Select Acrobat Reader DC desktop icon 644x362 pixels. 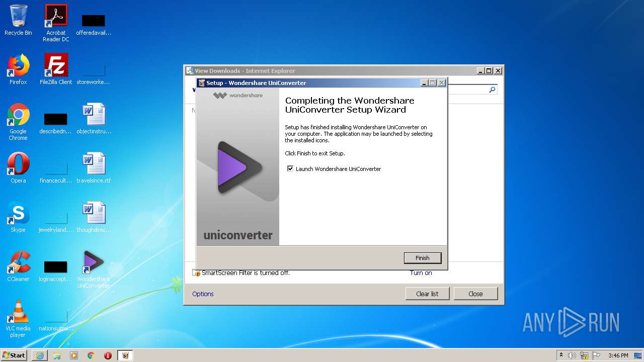pyautogui.click(x=56, y=23)
